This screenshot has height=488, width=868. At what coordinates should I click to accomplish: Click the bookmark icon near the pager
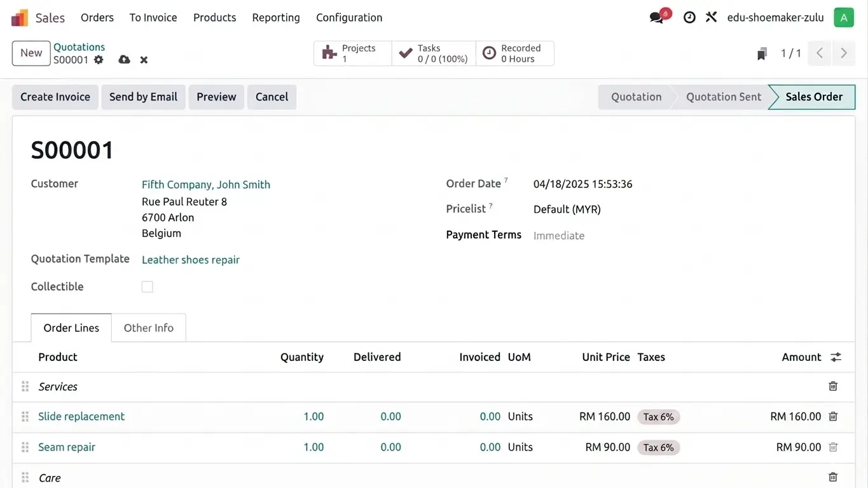(762, 54)
